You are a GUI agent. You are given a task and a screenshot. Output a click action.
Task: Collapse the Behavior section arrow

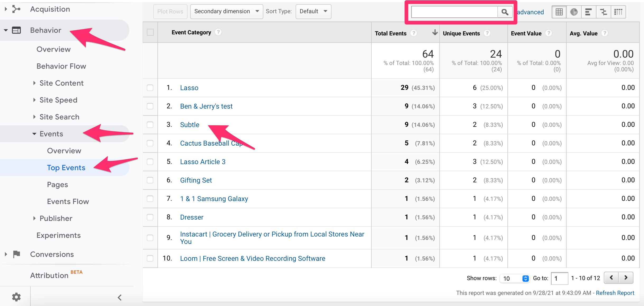pos(6,30)
